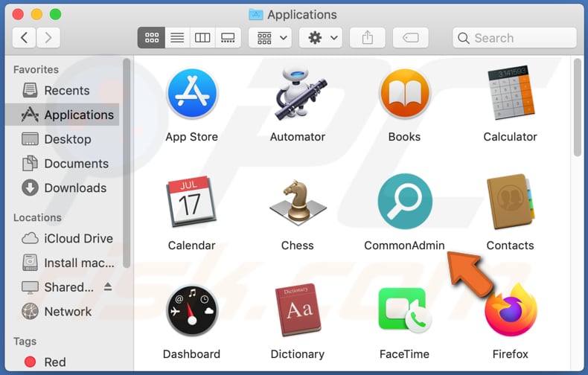Select the Firefox browser icon
This screenshot has height=375, width=588.
pyautogui.click(x=511, y=310)
